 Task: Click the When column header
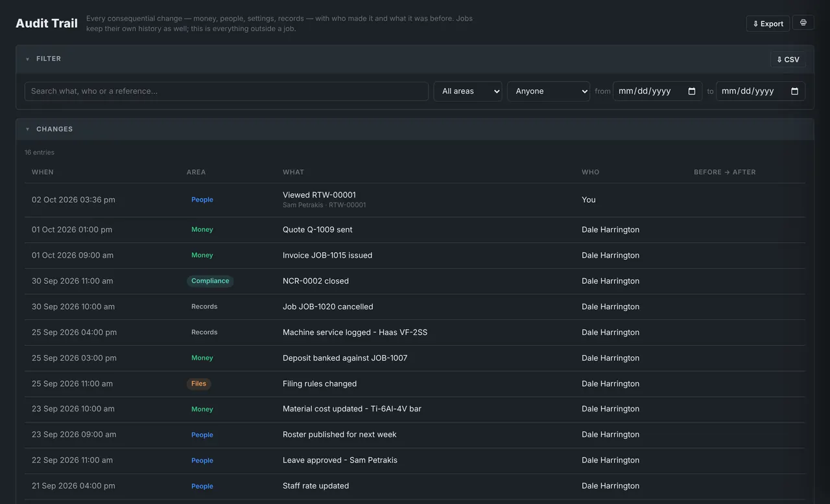tap(43, 172)
